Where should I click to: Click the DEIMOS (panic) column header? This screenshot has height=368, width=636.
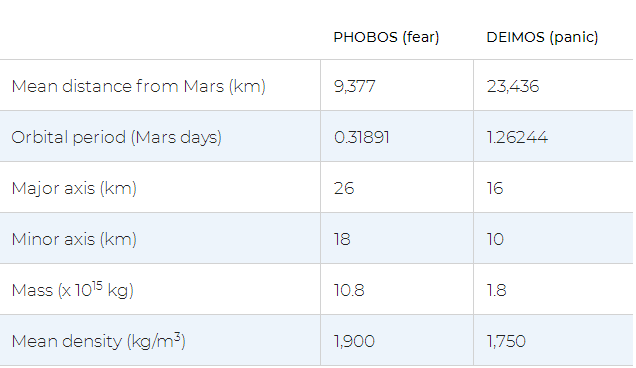coord(542,37)
